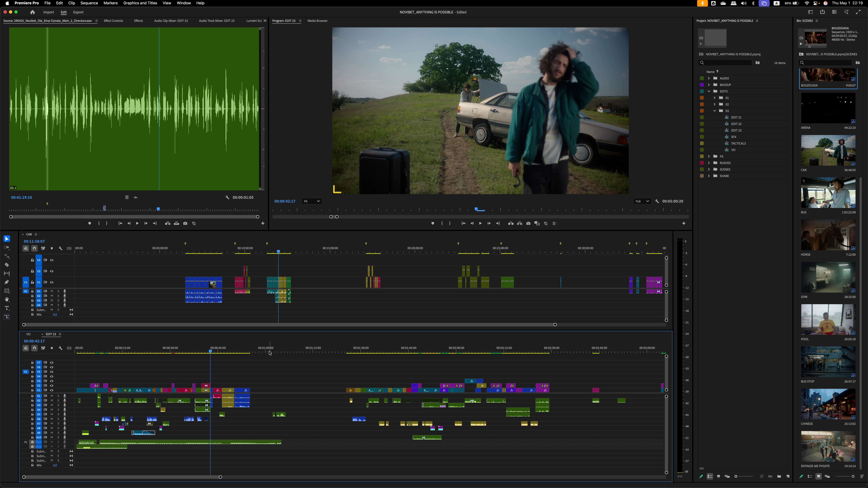This screenshot has height=488, width=868.
Task: Open the Sequence menu
Action: pyautogui.click(x=89, y=3)
